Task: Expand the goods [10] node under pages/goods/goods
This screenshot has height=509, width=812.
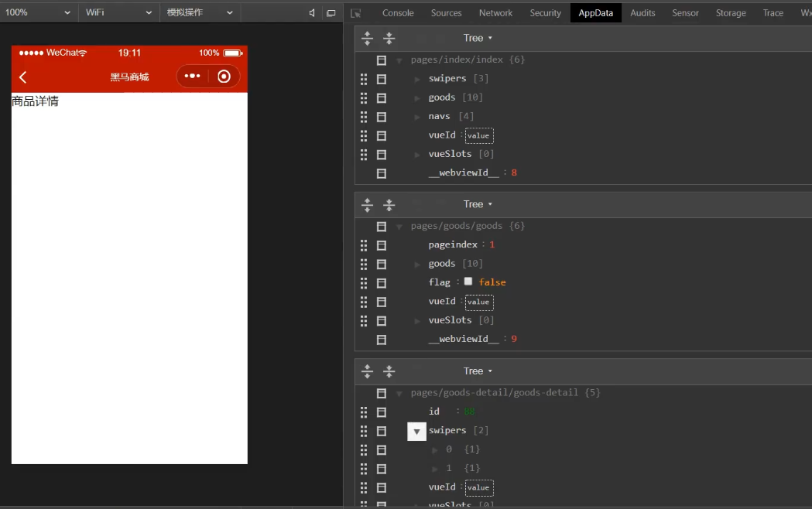Action: tap(417, 265)
